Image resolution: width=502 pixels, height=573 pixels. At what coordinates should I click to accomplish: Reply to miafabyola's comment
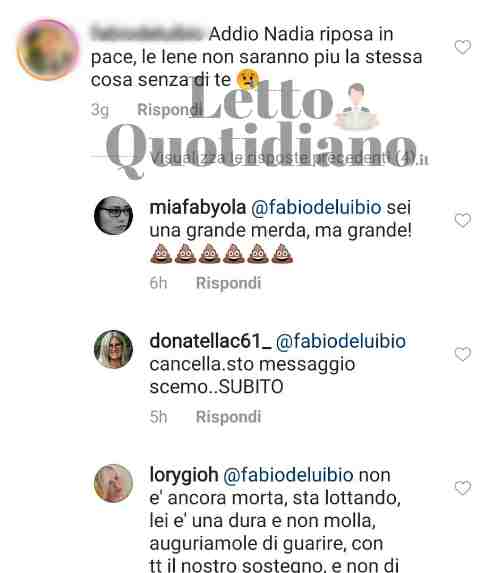[x=229, y=283]
